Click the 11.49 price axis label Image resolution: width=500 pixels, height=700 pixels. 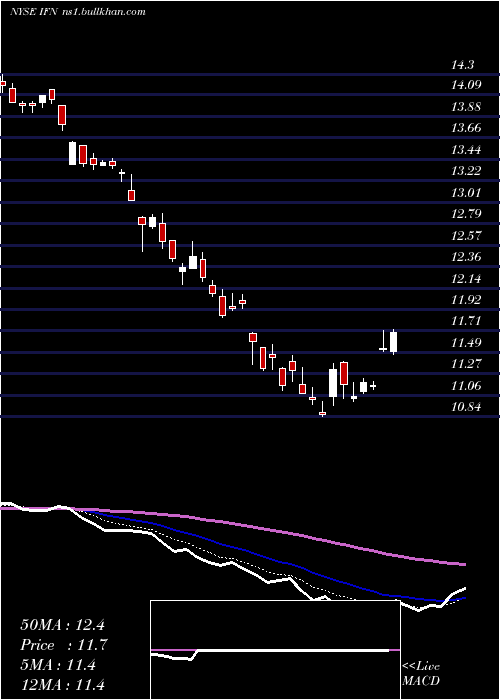click(x=466, y=343)
